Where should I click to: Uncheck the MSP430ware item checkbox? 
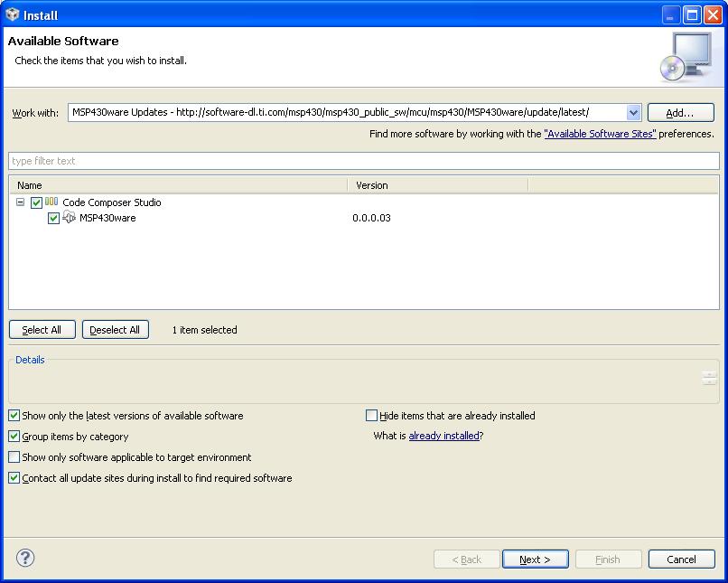click(x=53, y=218)
